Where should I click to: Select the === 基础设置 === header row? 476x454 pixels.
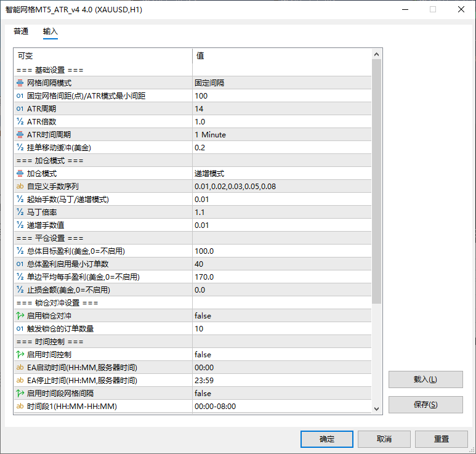(x=193, y=70)
